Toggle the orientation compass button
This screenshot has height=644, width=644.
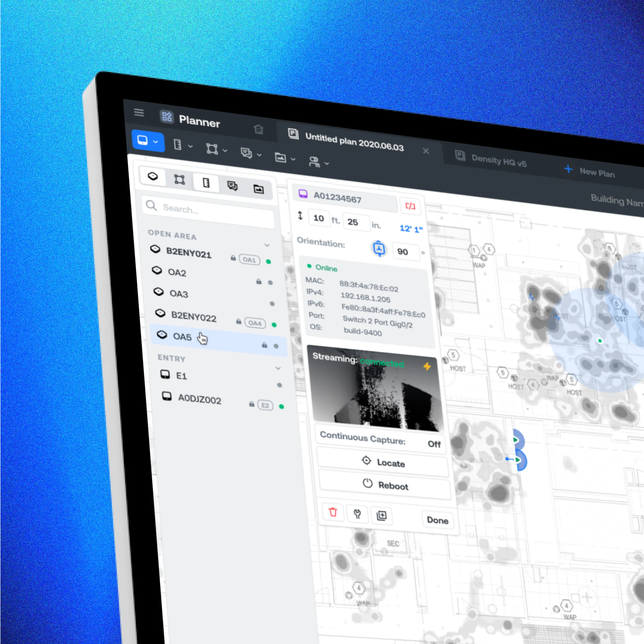point(379,249)
